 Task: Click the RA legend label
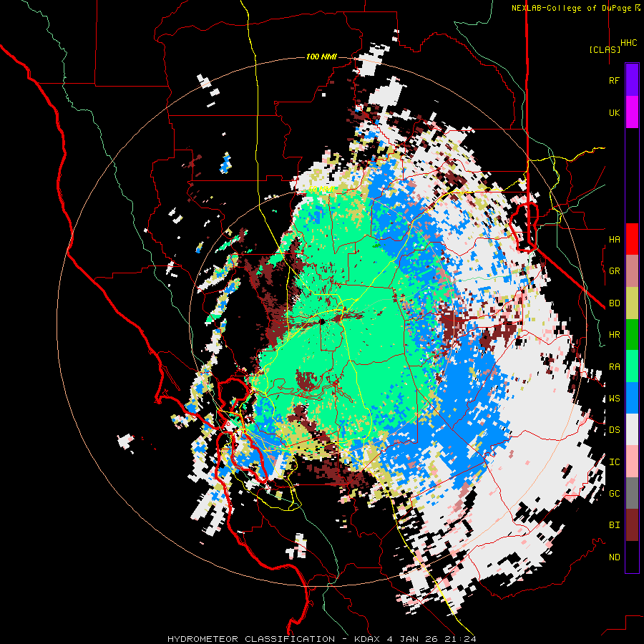[x=614, y=367]
